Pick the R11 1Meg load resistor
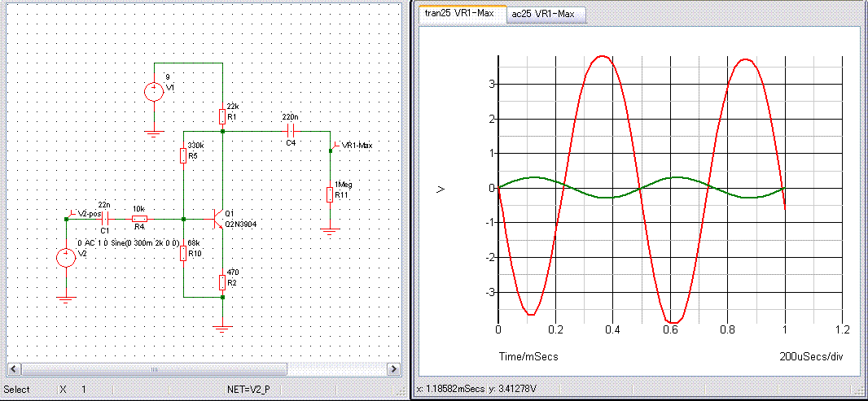This screenshot has width=868, height=401. coord(330,194)
